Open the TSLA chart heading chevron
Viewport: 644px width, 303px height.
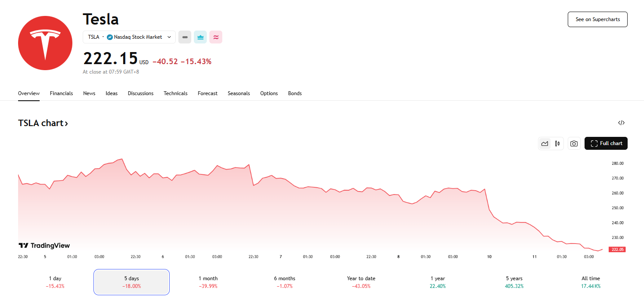tap(66, 124)
